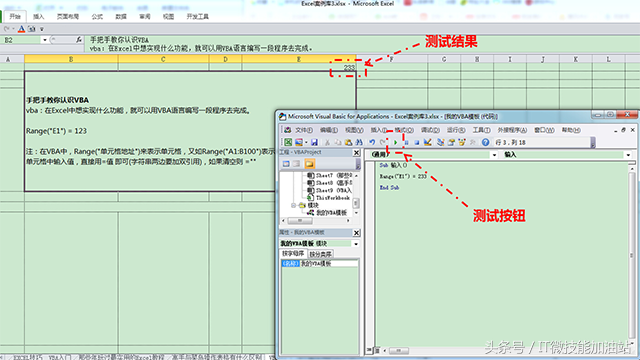This screenshot has width=640, height=360.
Task: Switch to Excel 公式 ribbon tab
Action: (97, 17)
